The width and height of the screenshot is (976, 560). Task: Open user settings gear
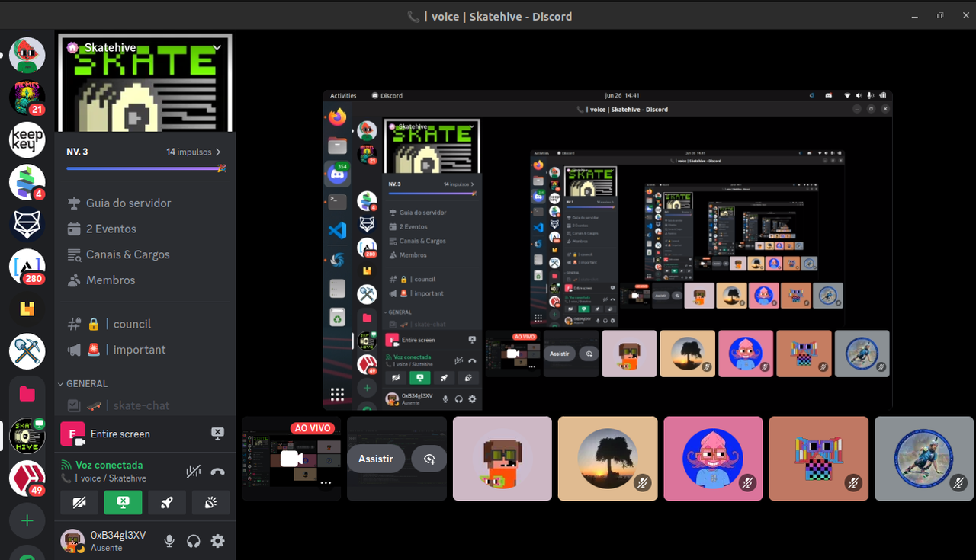click(218, 541)
